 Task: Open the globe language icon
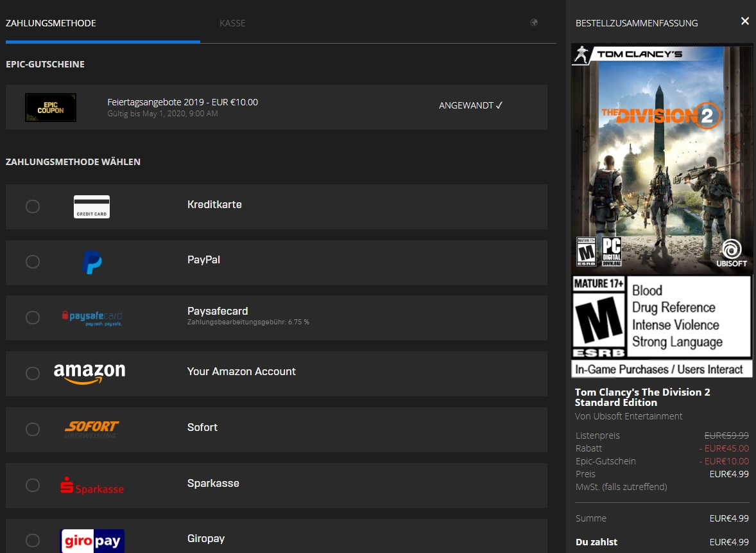coord(534,22)
